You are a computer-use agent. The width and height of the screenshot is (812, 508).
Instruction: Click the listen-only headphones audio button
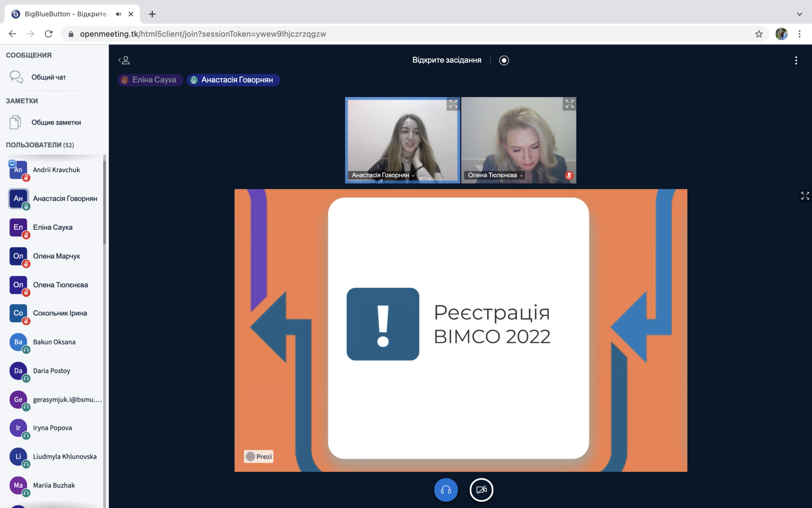446,490
